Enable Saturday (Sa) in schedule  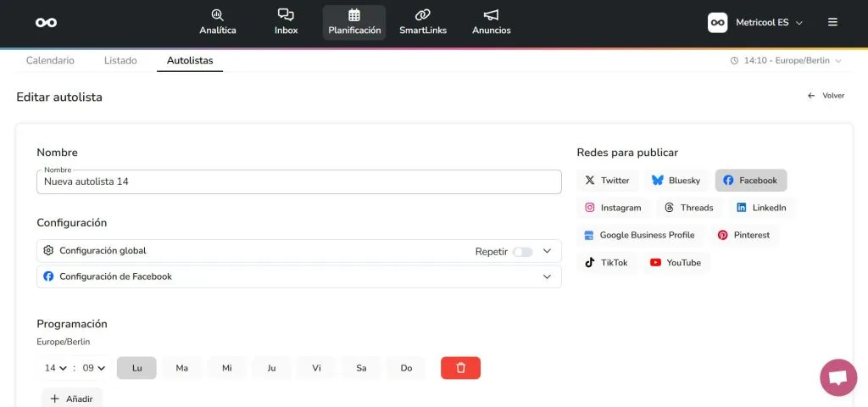(361, 368)
